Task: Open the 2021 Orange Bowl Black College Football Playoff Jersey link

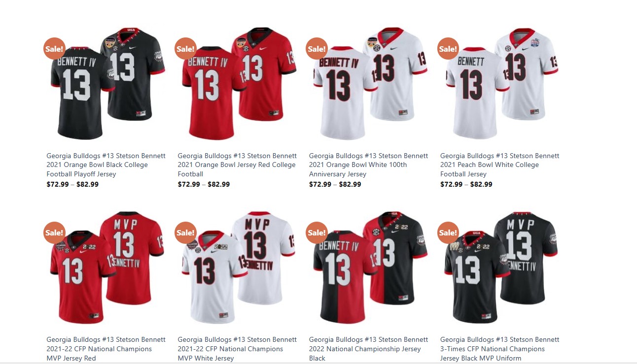Action: tap(106, 165)
